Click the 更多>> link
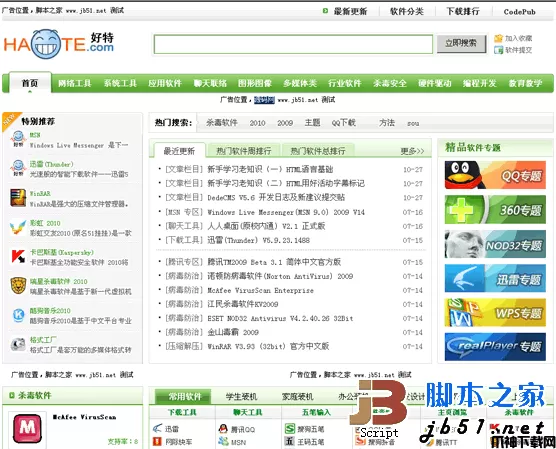Image resolution: width=556 pixels, height=449 pixels. pyautogui.click(x=412, y=151)
